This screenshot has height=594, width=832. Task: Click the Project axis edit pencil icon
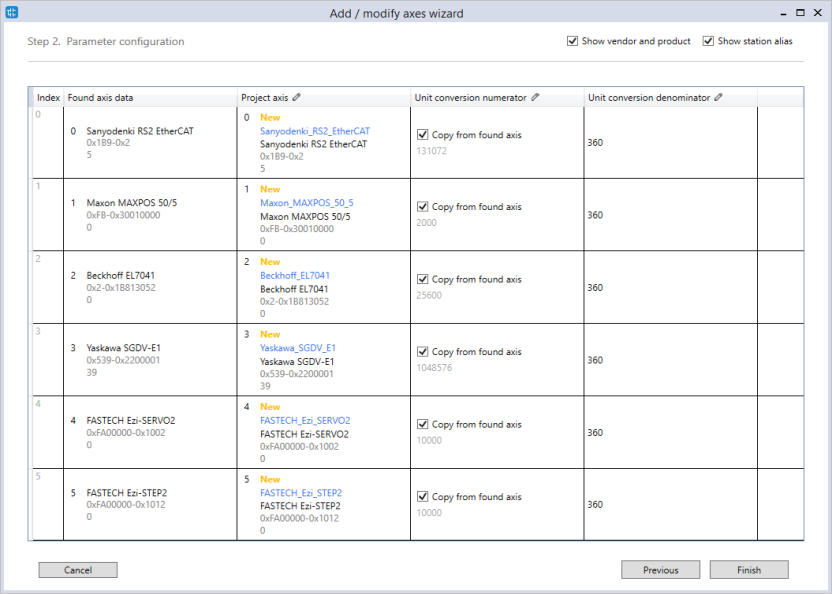click(x=297, y=97)
